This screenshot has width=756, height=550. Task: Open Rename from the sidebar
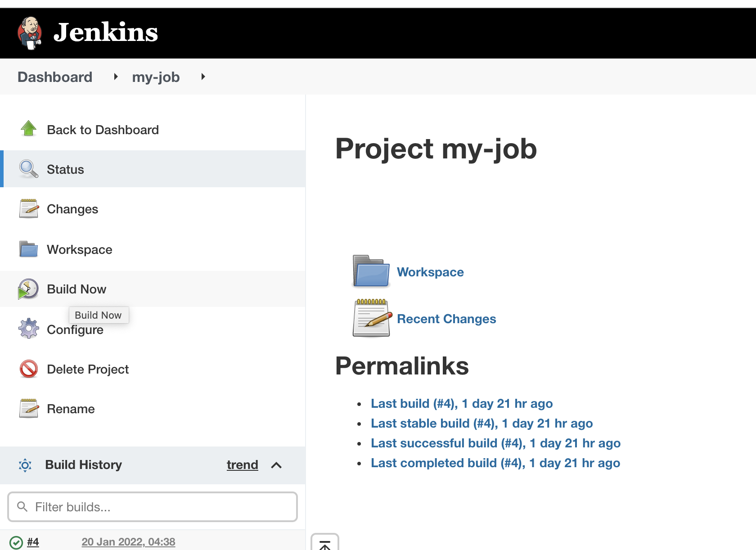[71, 409]
